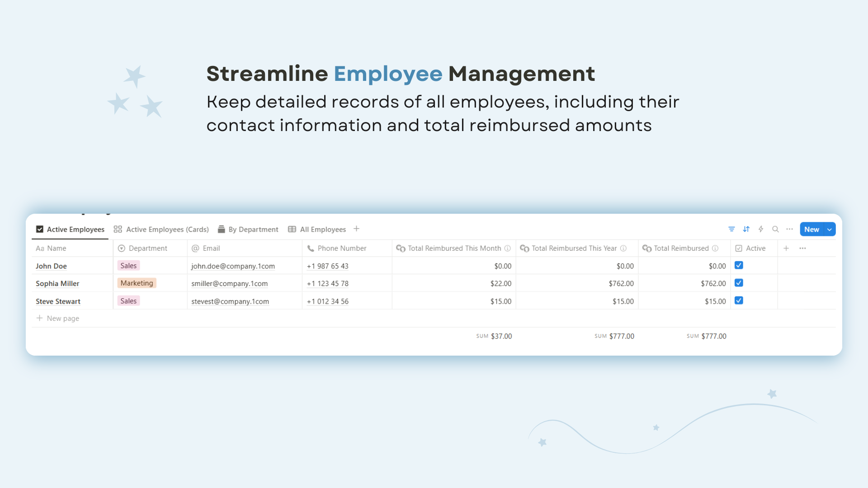Expand the New button dropdown arrow

click(830, 229)
